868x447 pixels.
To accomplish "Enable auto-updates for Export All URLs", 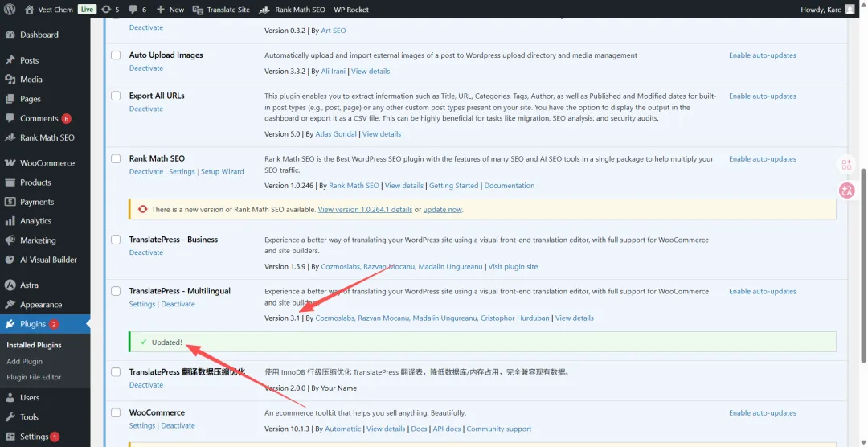I will pos(762,96).
